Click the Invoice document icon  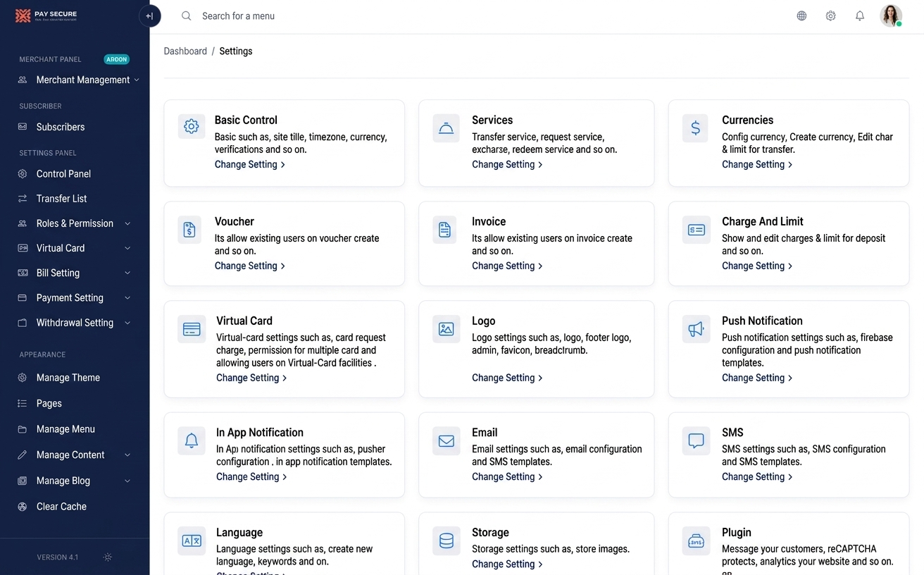445,230
